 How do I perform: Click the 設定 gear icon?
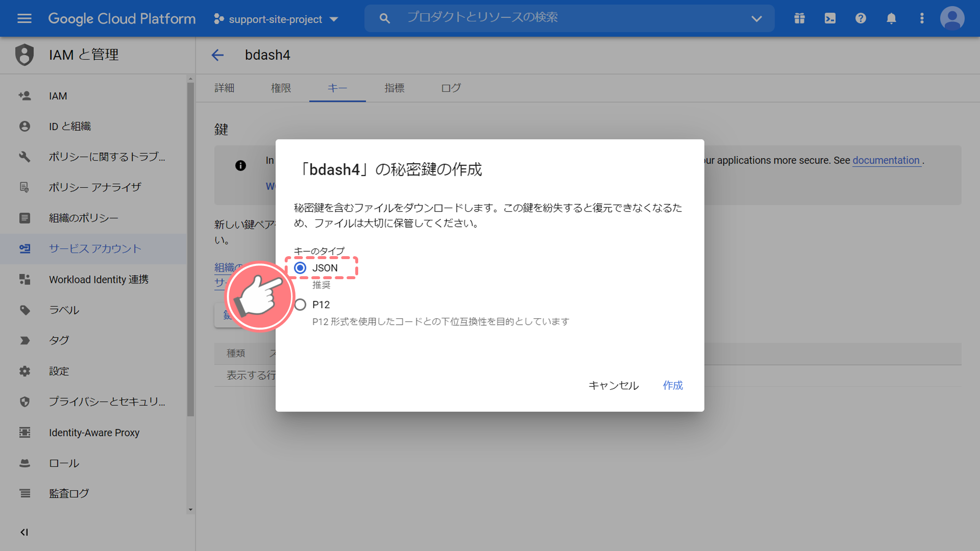[x=24, y=371]
